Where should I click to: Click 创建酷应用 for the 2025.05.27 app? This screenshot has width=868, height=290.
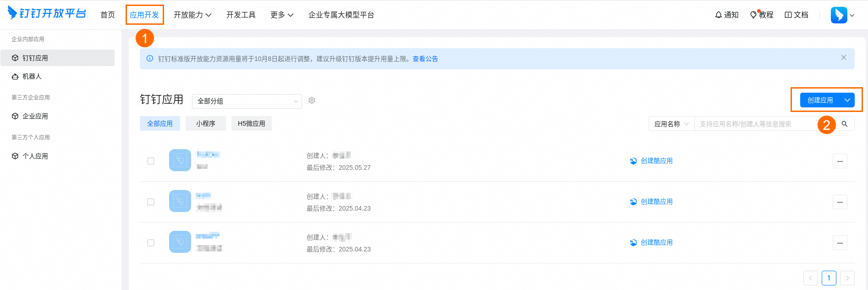651,161
